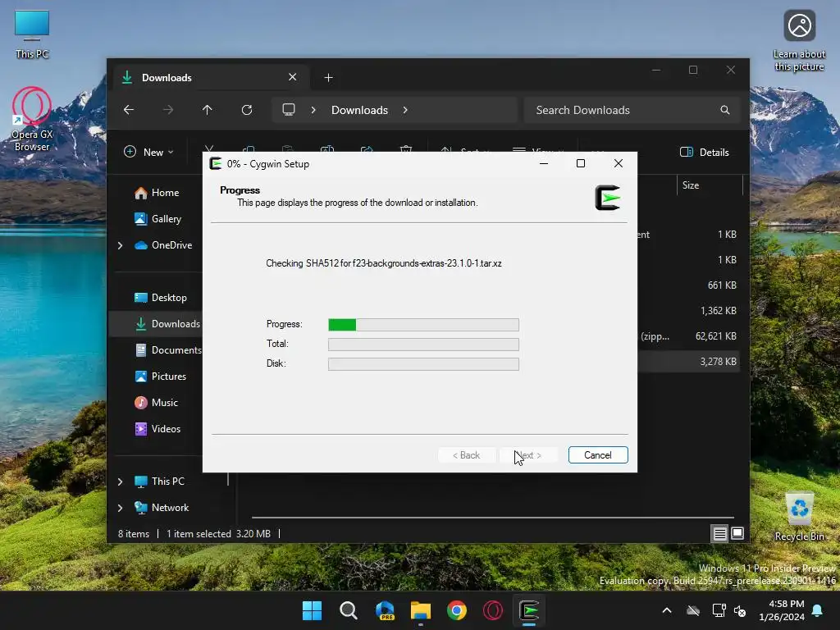Open the Windows Start menu

312,610
